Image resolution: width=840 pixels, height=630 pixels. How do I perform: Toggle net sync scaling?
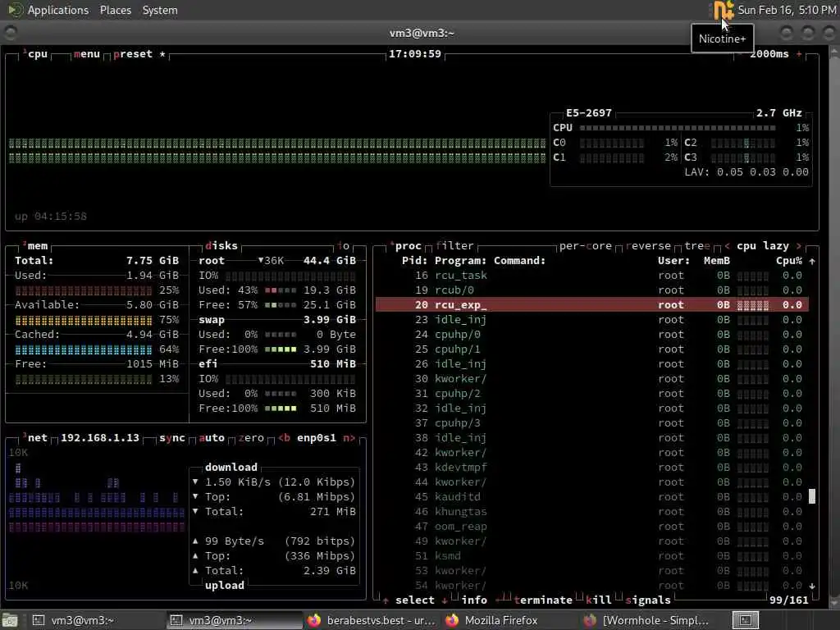(x=172, y=438)
